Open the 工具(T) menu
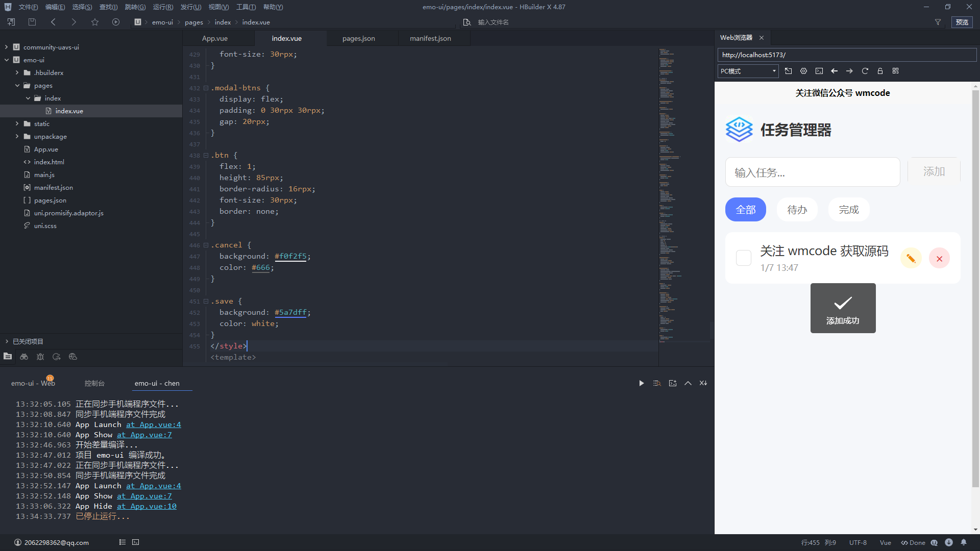 tap(246, 7)
